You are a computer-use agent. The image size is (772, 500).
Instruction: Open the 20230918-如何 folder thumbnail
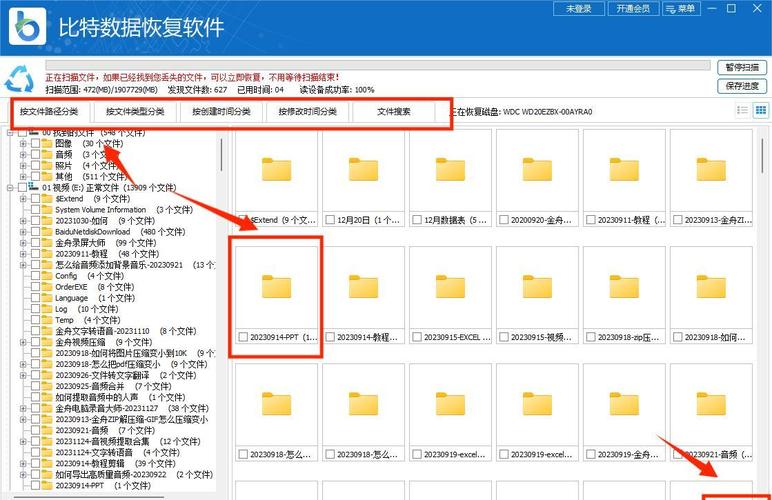point(711,287)
